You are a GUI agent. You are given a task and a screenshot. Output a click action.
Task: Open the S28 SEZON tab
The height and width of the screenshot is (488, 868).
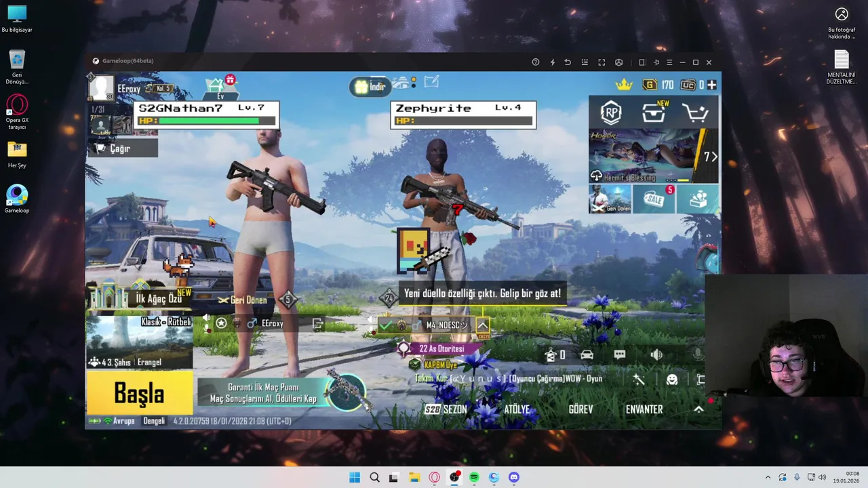tap(446, 409)
